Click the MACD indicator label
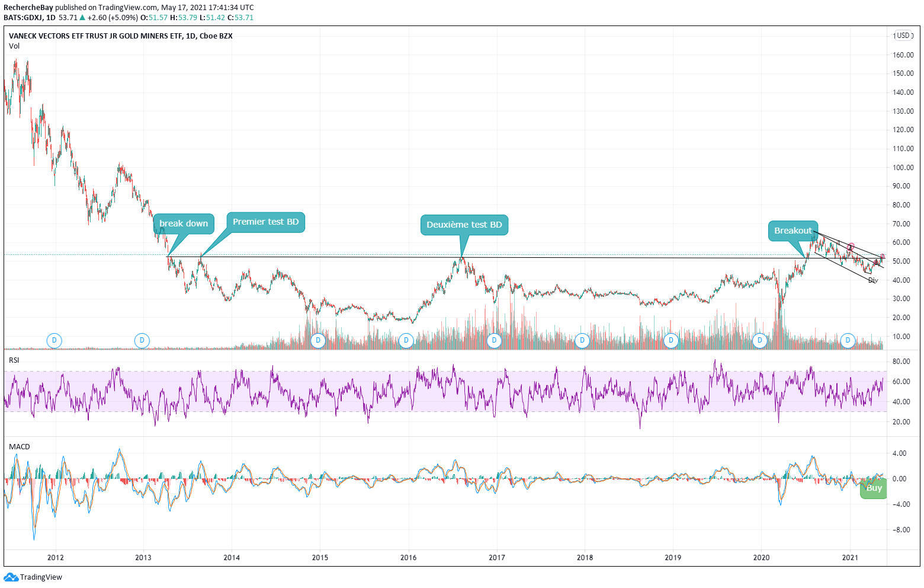The width and height of the screenshot is (924, 588). [19, 447]
